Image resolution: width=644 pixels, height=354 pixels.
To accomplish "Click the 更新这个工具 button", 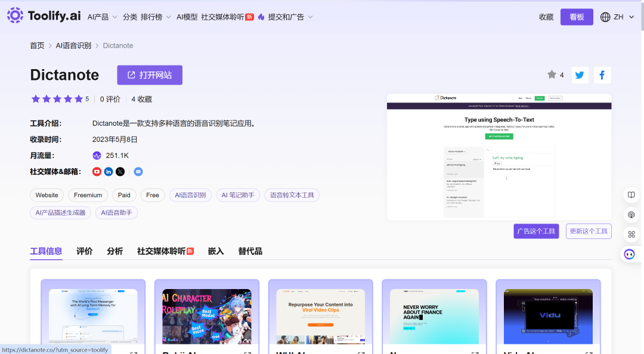I will (589, 231).
